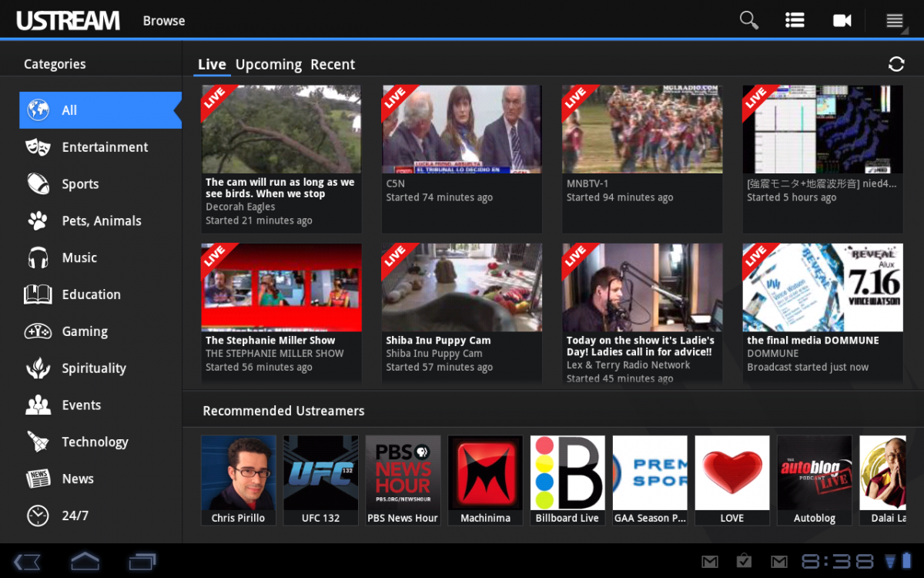The image size is (924, 578).
Task: Tap the list view icon in top bar
Action: point(795,21)
